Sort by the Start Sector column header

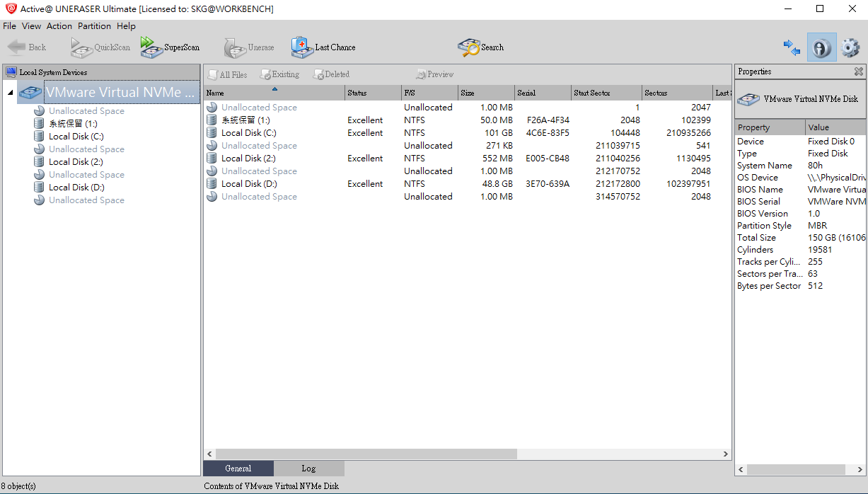point(606,93)
